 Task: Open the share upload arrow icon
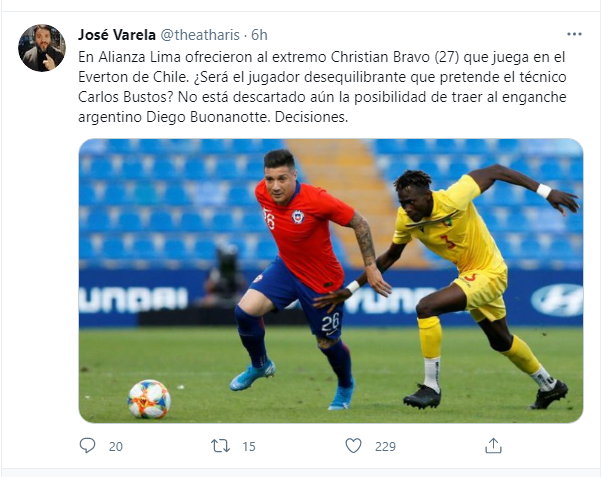click(493, 446)
